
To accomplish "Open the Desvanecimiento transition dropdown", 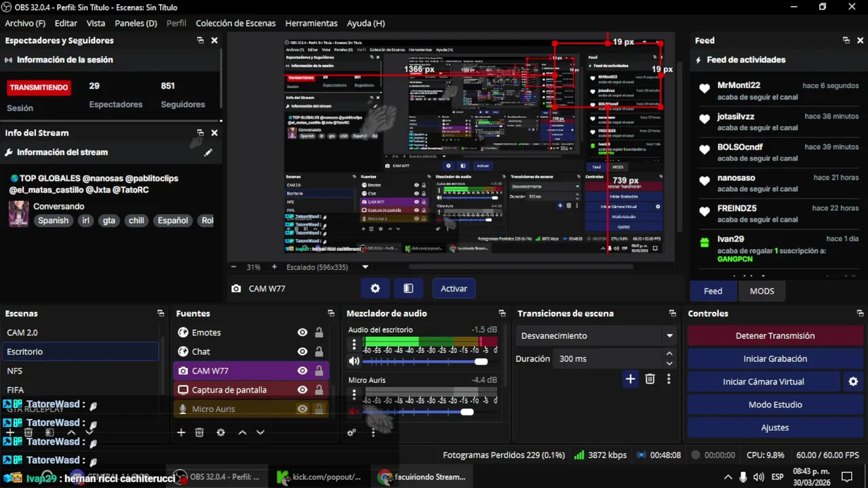I will pyautogui.click(x=596, y=335).
